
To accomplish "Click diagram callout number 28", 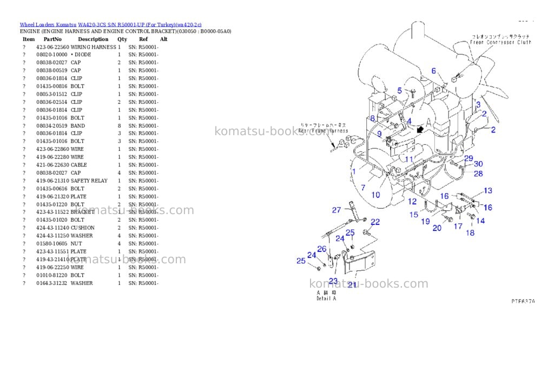I will tap(478, 174).
